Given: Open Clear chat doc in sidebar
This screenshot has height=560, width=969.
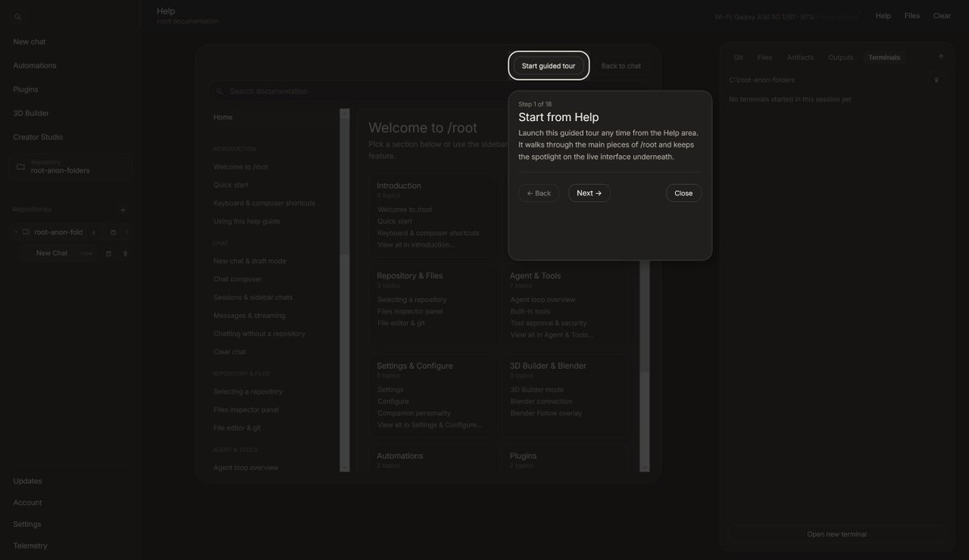Looking at the screenshot, I should [229, 352].
